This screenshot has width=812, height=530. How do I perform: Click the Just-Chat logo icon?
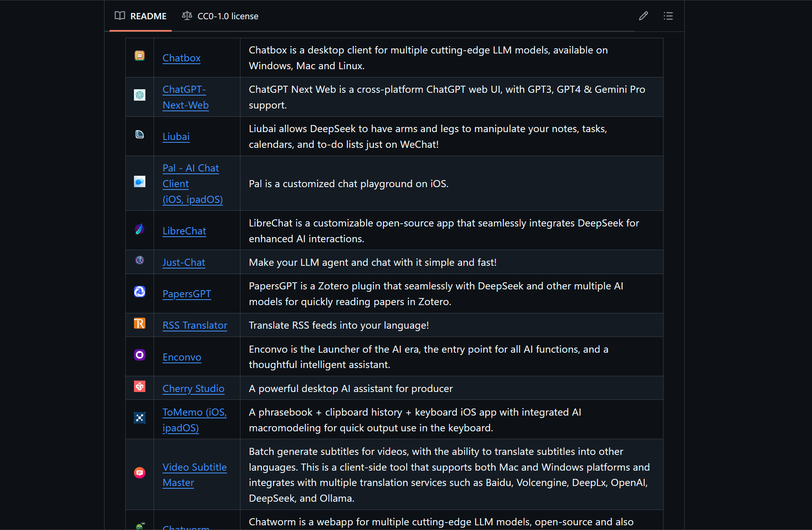139,260
